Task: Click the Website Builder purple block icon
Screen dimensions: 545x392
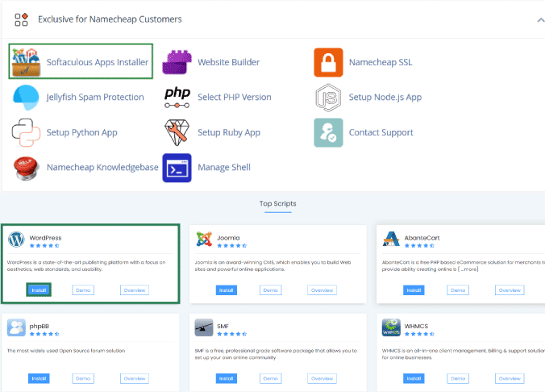Action: (177, 62)
